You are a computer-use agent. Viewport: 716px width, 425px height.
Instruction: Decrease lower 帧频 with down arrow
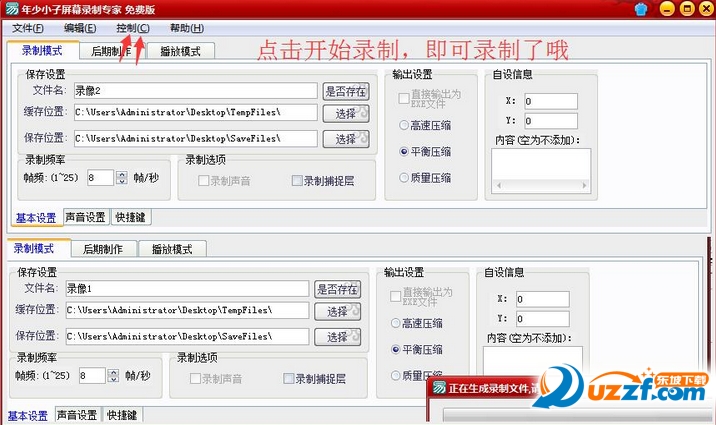pos(114,379)
